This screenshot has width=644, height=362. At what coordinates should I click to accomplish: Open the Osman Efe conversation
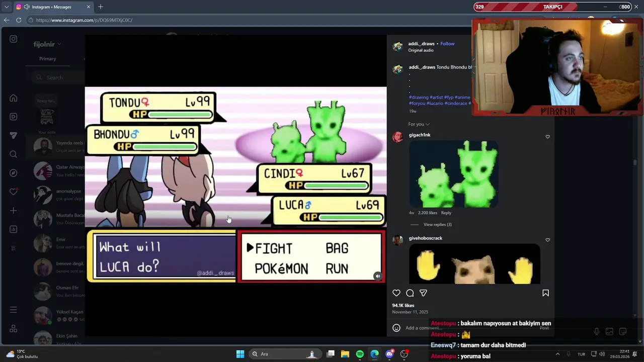click(x=55, y=292)
